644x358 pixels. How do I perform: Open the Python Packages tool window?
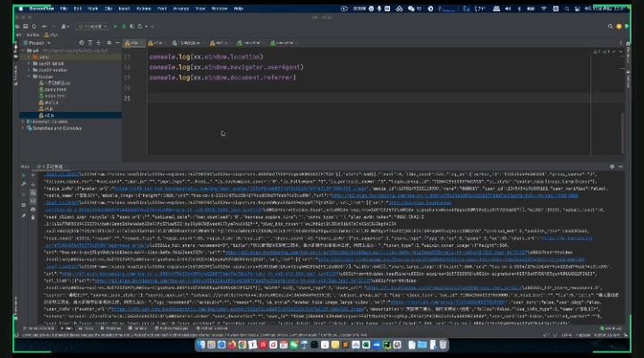pyautogui.click(x=171, y=328)
